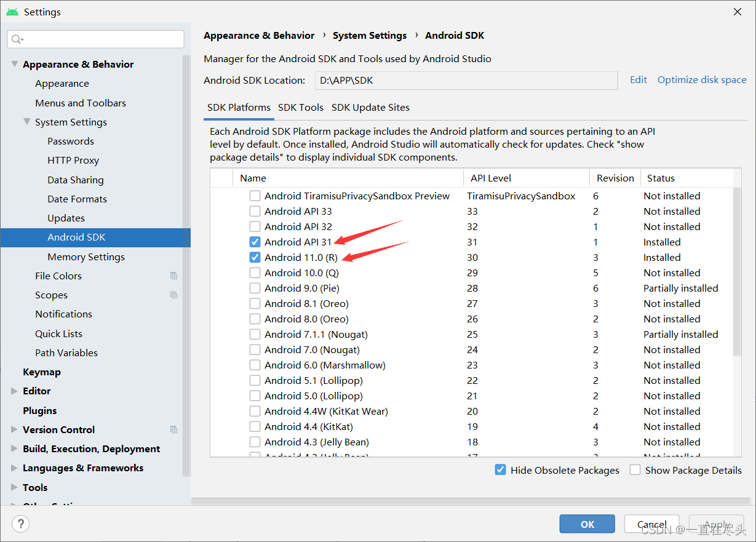Open the SDK Update Sites tab
Screen dimensions: 756x542
pos(370,108)
